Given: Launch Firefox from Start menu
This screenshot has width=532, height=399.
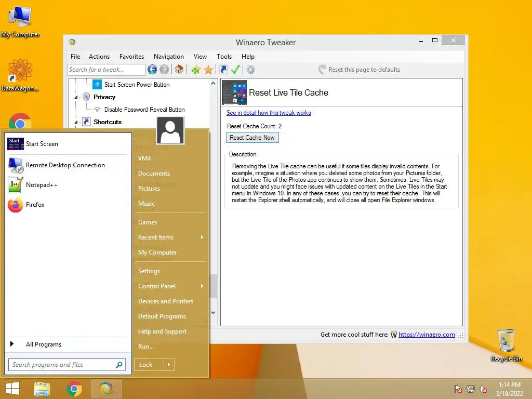Looking at the screenshot, I should point(66,205).
